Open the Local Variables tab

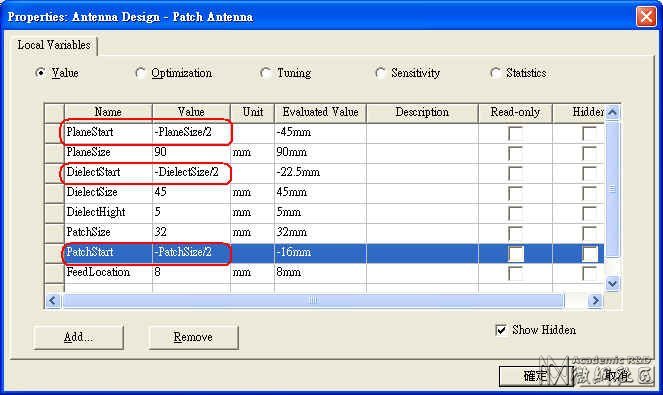coord(54,45)
